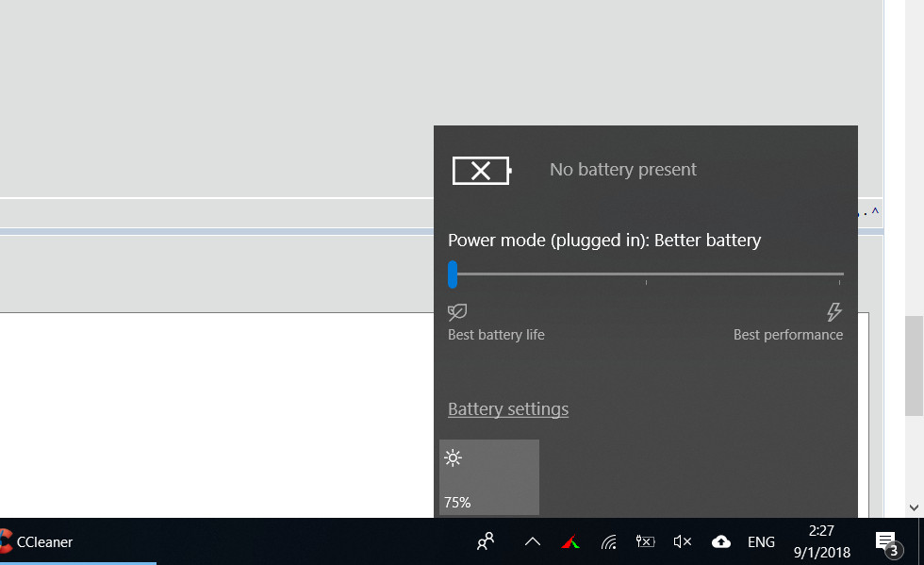Click the 'No battery present' text
The width and height of the screenshot is (924, 565).
point(623,169)
